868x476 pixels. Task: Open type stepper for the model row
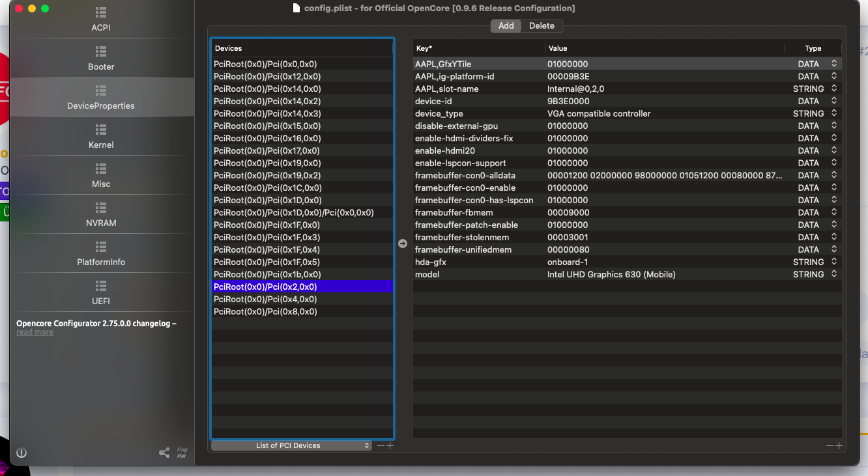click(x=833, y=274)
